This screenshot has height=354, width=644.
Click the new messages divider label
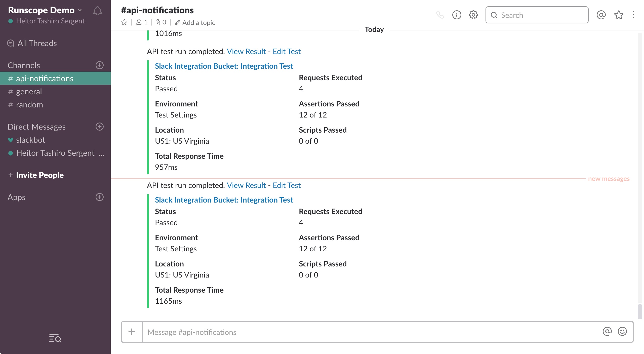pyautogui.click(x=609, y=179)
